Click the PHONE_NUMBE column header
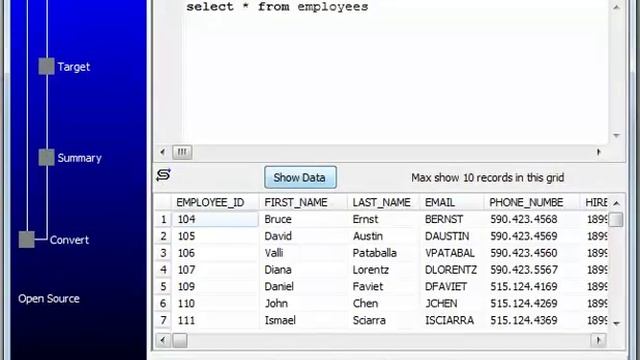 click(531, 202)
